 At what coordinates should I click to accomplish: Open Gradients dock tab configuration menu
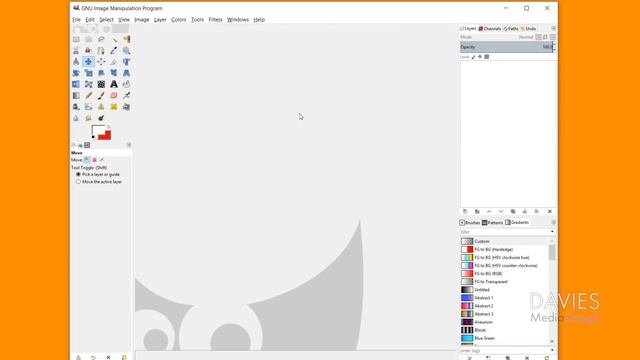coord(553,222)
